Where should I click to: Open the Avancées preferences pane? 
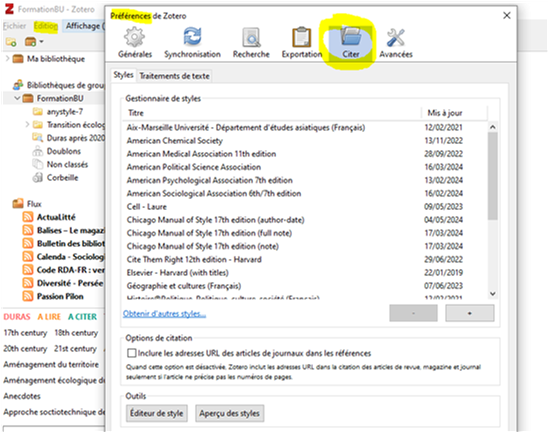click(x=396, y=43)
